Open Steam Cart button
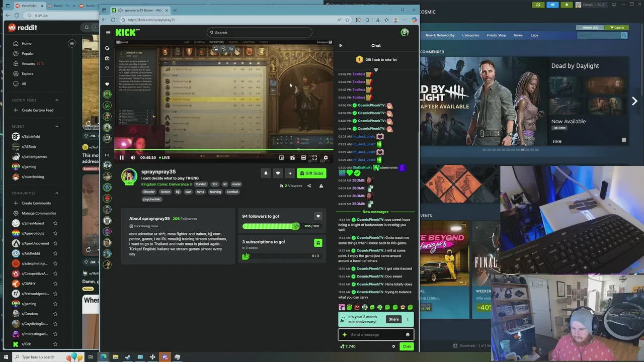 point(616,28)
